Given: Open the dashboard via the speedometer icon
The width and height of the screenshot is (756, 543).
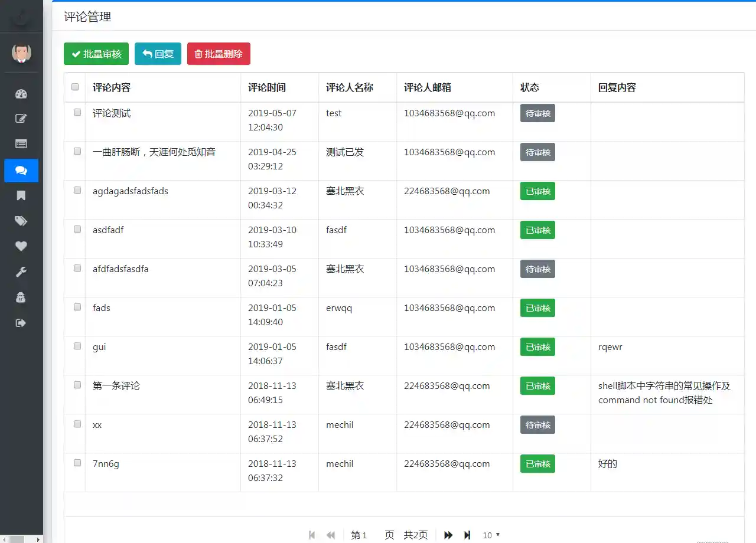Looking at the screenshot, I should pos(21,93).
